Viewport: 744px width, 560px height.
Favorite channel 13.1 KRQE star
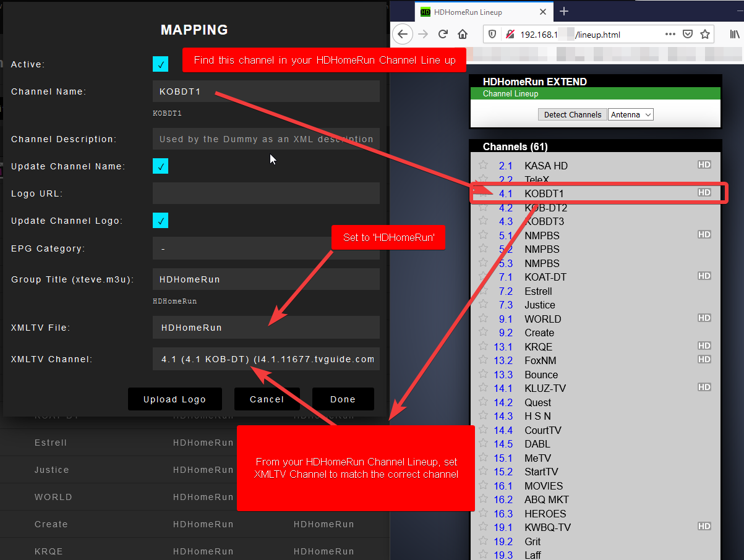(484, 346)
